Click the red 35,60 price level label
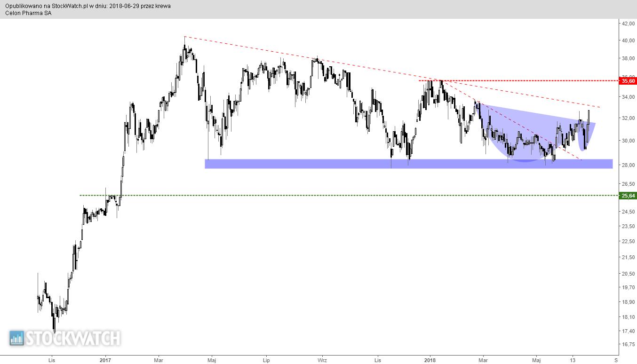Viewport: 637px width, 364px height. 628,81
